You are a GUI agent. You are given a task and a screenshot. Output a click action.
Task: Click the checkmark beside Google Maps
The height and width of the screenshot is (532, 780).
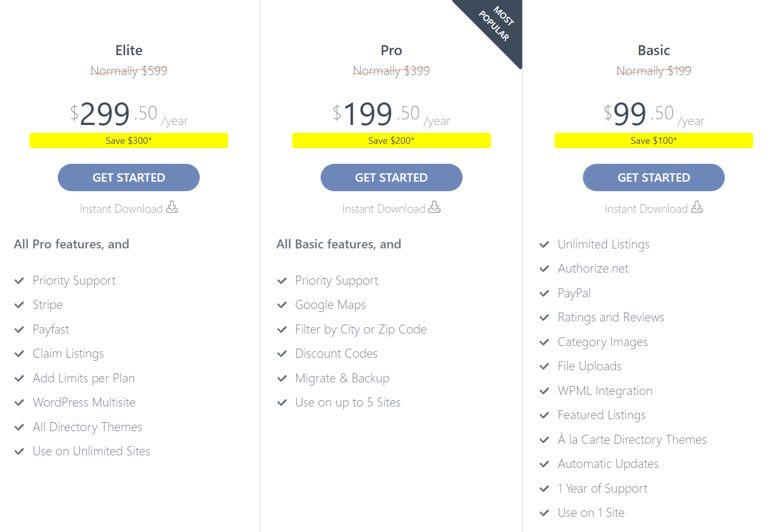282,305
